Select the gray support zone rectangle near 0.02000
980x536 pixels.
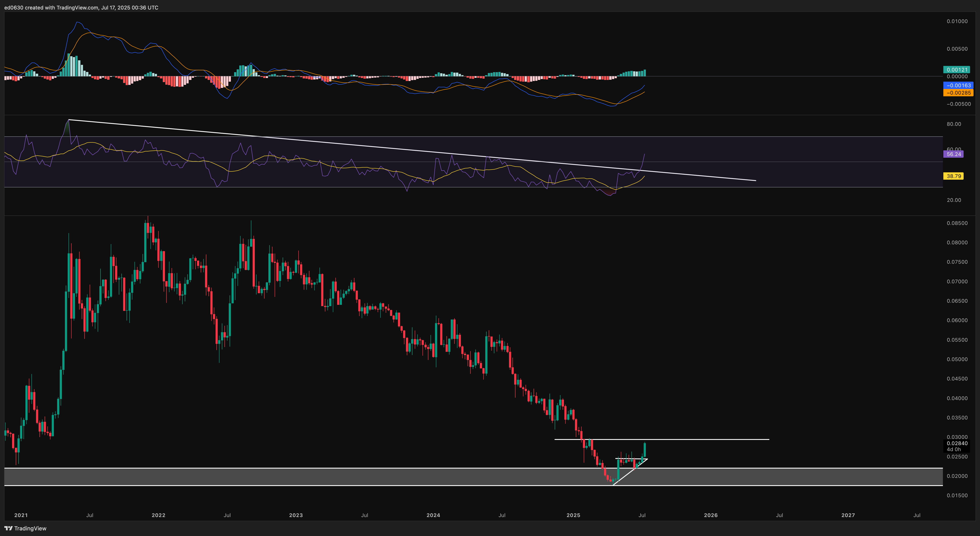(474, 477)
